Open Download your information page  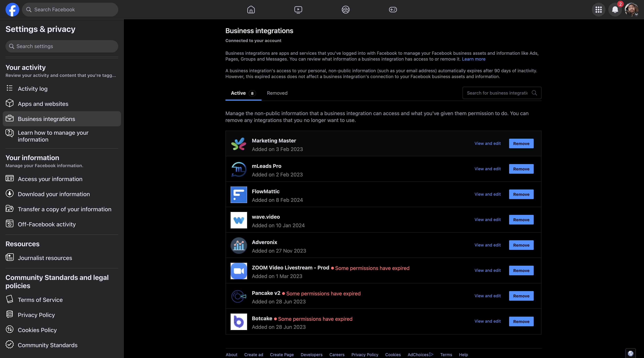tap(62, 194)
